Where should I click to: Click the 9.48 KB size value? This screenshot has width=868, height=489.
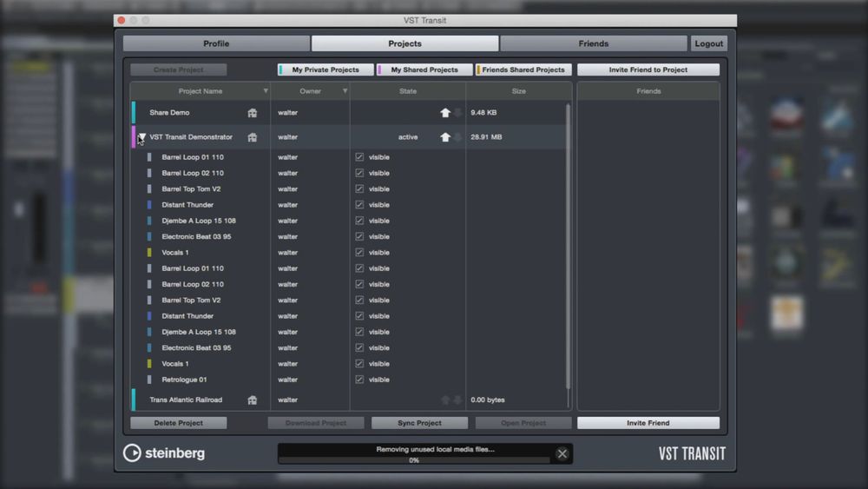(483, 112)
